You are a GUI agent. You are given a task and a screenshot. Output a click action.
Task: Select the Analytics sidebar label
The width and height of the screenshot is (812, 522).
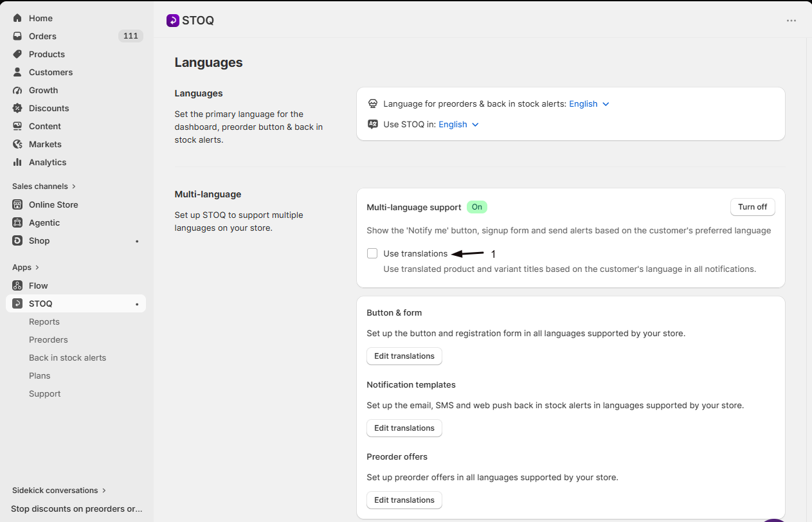point(48,162)
